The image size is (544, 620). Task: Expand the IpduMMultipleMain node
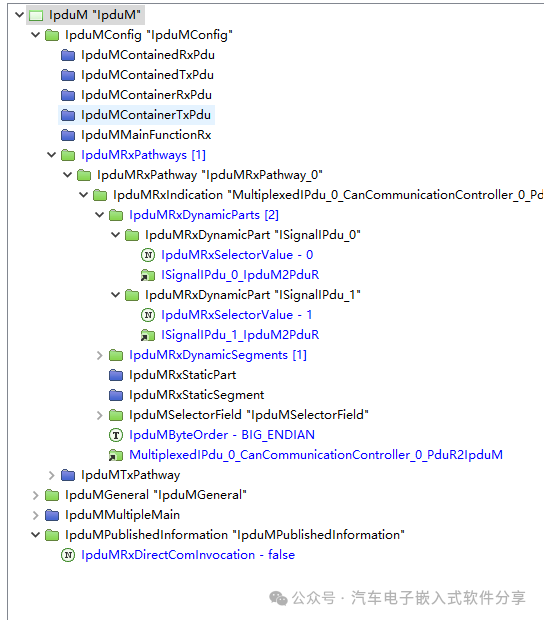tap(36, 515)
